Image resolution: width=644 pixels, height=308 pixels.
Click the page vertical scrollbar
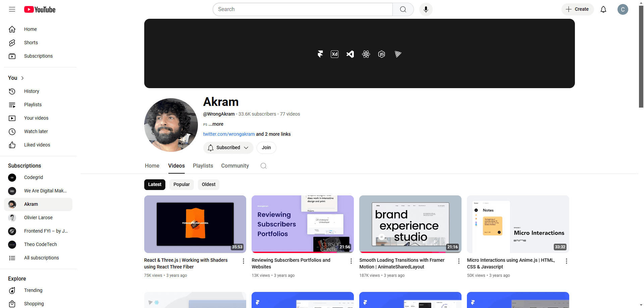click(x=641, y=57)
